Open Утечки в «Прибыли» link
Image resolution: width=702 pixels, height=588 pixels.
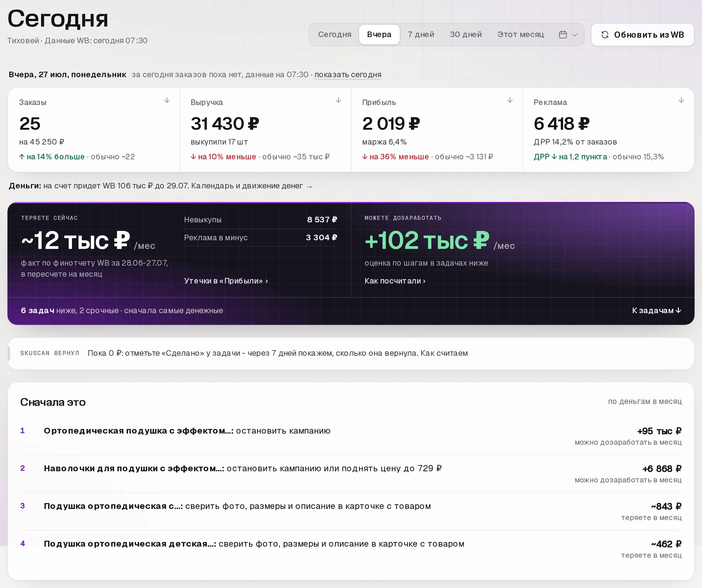coord(226,281)
